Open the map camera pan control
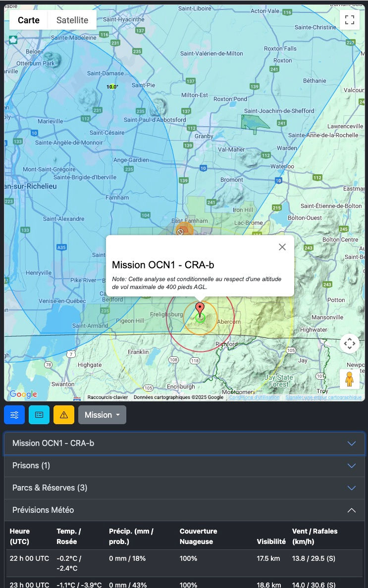Screen dimensions: 368x588 (349, 343)
